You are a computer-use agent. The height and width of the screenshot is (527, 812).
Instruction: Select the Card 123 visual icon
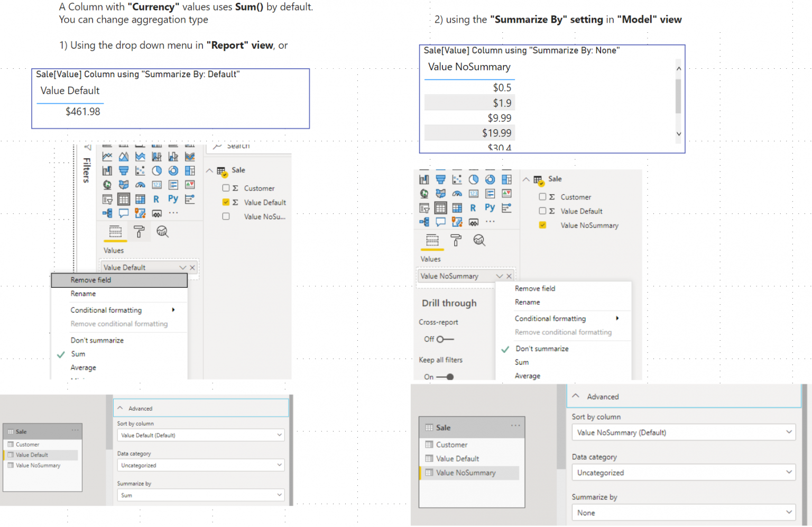156,185
